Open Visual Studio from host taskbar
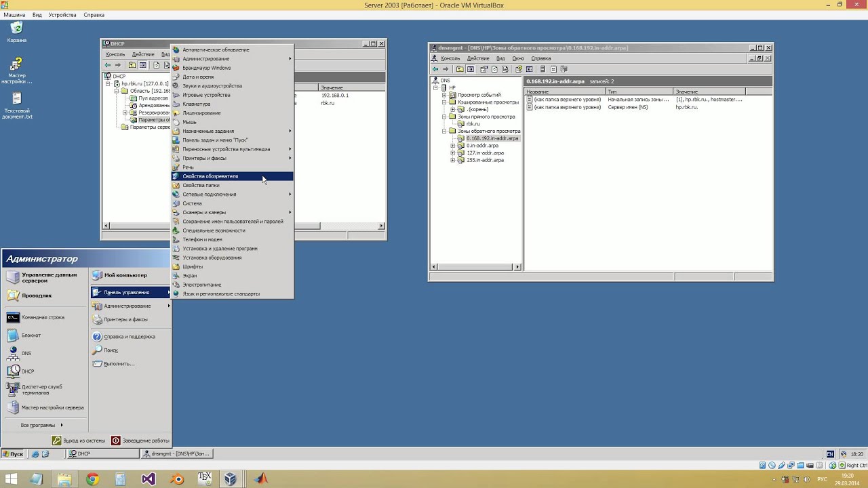 (x=148, y=479)
